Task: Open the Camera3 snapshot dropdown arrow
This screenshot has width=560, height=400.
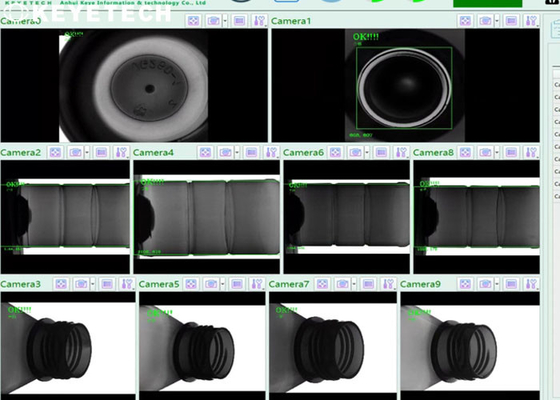Action: click(92, 284)
